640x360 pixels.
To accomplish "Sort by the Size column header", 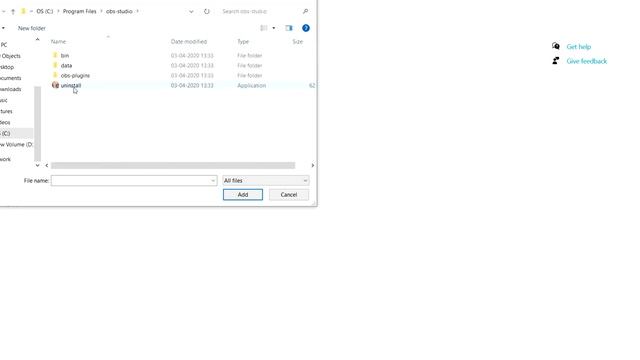I will (x=298, y=42).
